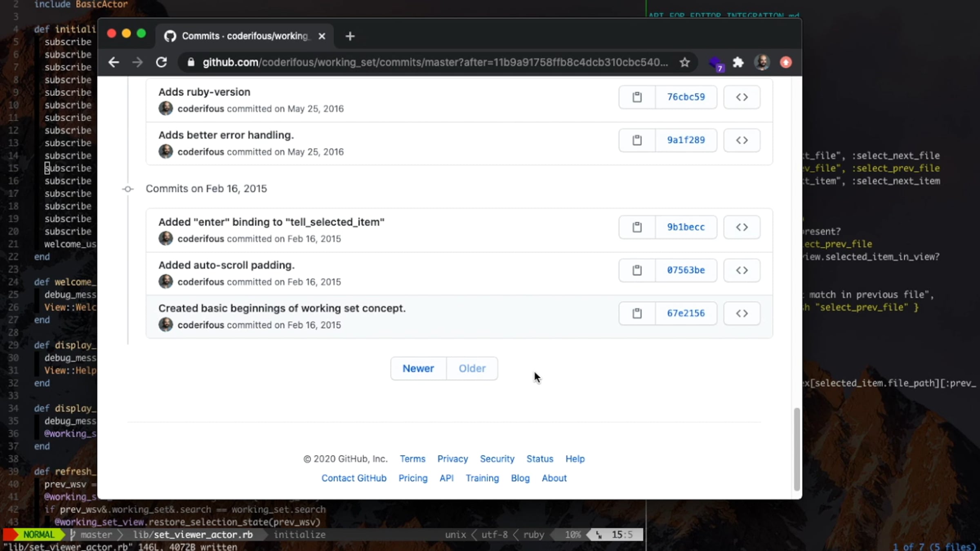Click coderifous avatar on auto-scroll padding commit
Image resolution: width=980 pixels, height=551 pixels.
(x=165, y=282)
